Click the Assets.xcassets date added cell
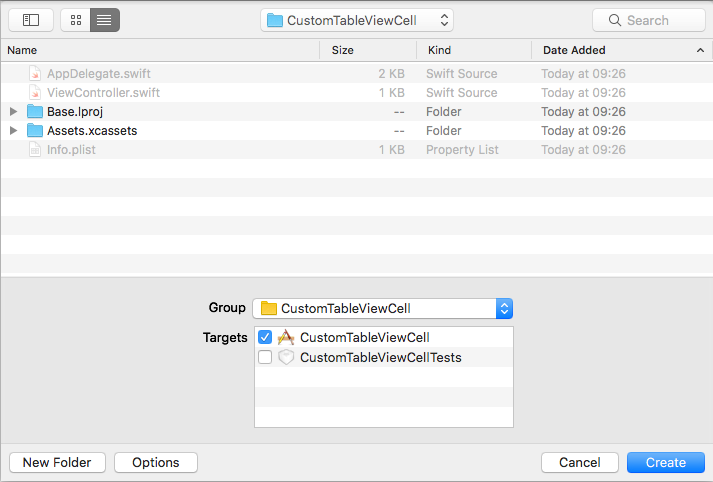The width and height of the screenshot is (713, 482). pos(583,131)
